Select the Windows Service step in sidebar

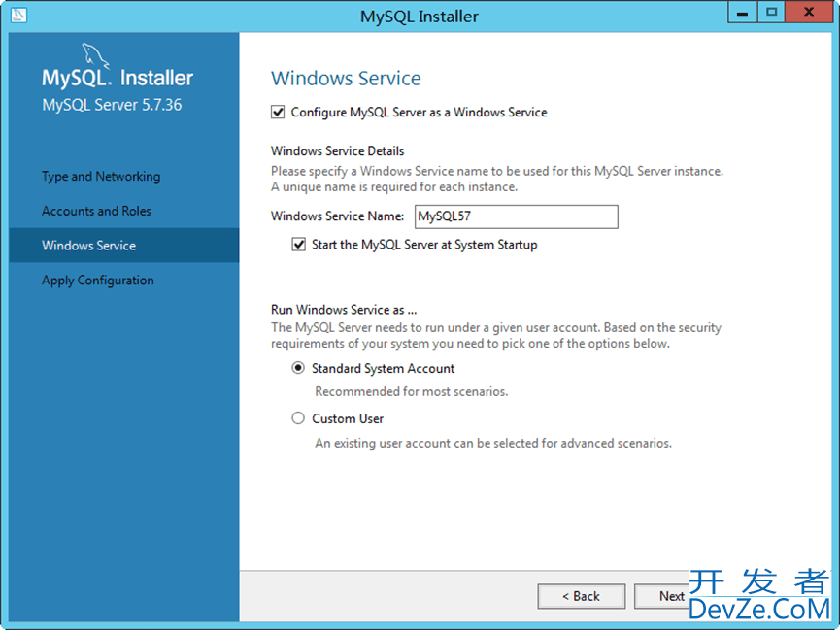123,246
